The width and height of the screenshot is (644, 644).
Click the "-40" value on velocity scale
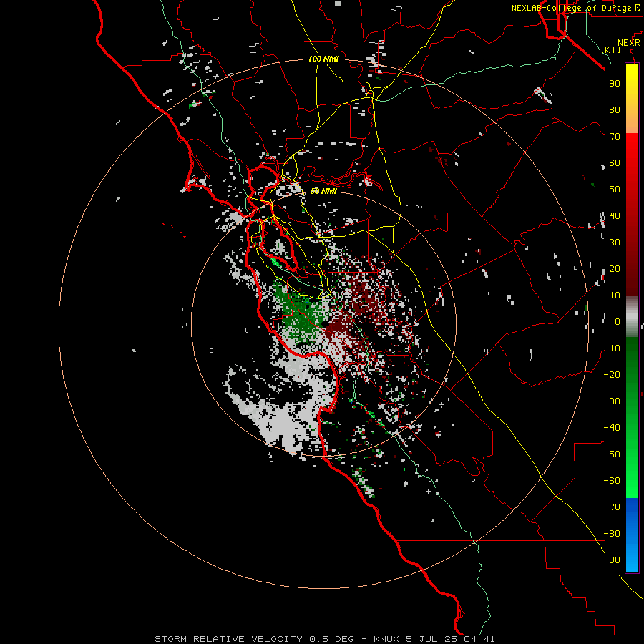tap(612, 428)
